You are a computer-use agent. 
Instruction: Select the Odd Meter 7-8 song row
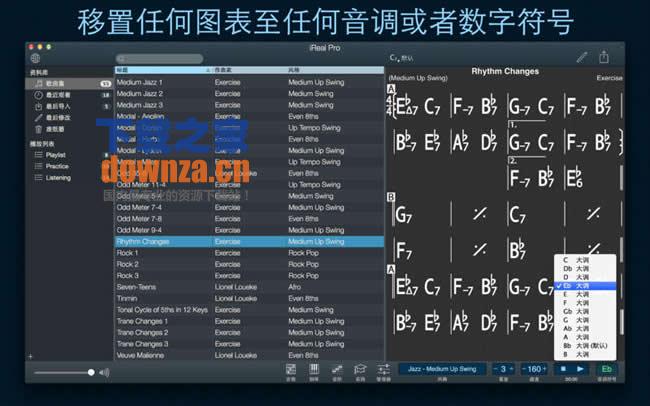[249, 219]
